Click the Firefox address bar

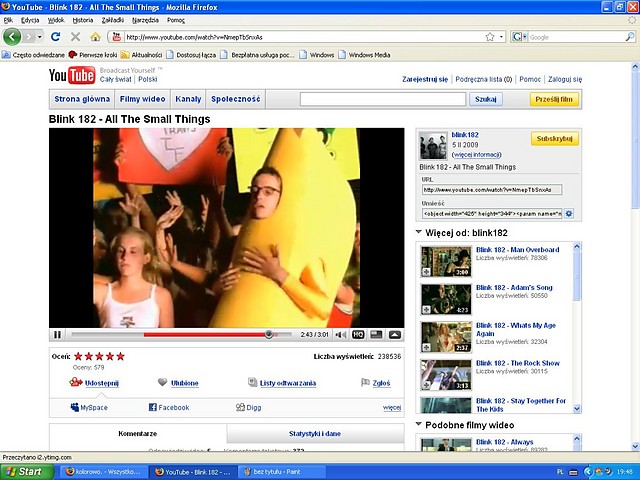tap(304, 37)
